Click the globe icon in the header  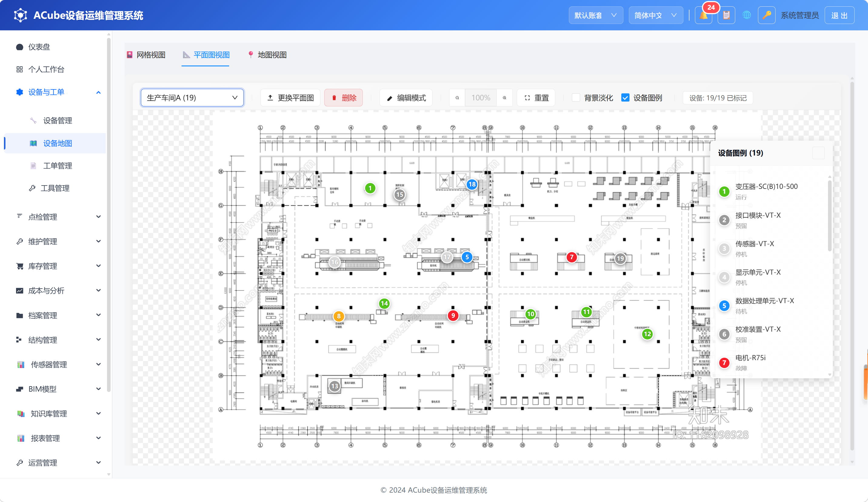[746, 15]
